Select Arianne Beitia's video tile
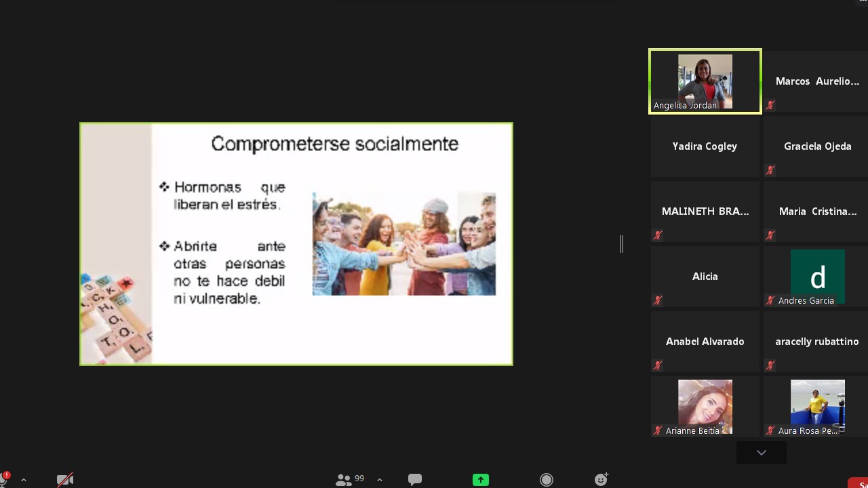This screenshot has width=868, height=488. point(705,407)
